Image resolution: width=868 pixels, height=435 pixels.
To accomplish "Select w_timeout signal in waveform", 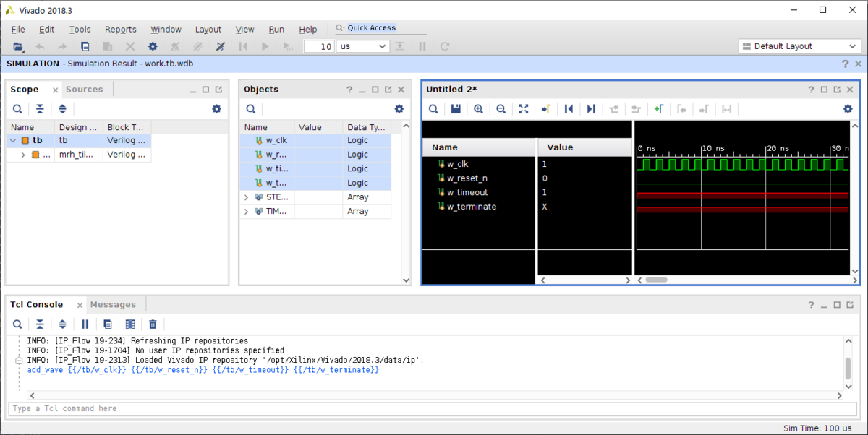I will pos(467,193).
